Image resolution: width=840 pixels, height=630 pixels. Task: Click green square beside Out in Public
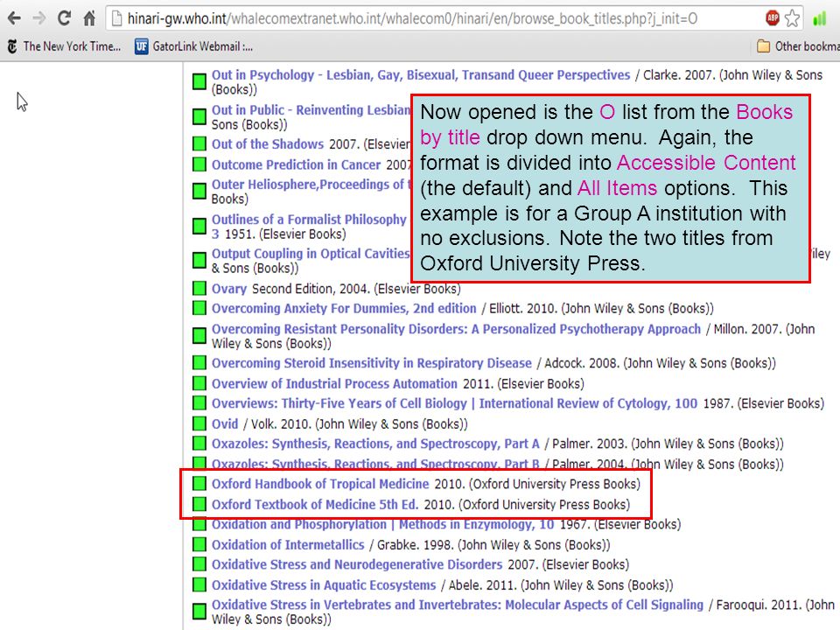199,116
